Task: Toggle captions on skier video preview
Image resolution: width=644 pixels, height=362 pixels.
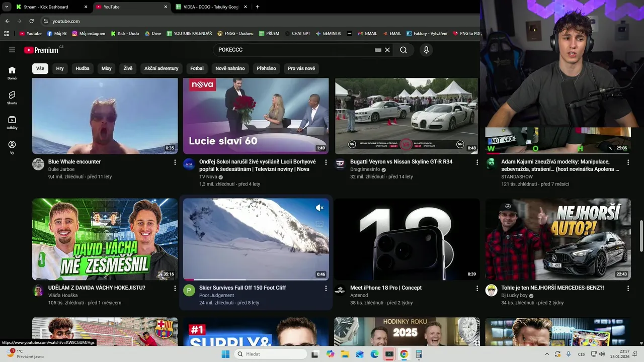Action: (x=319, y=224)
